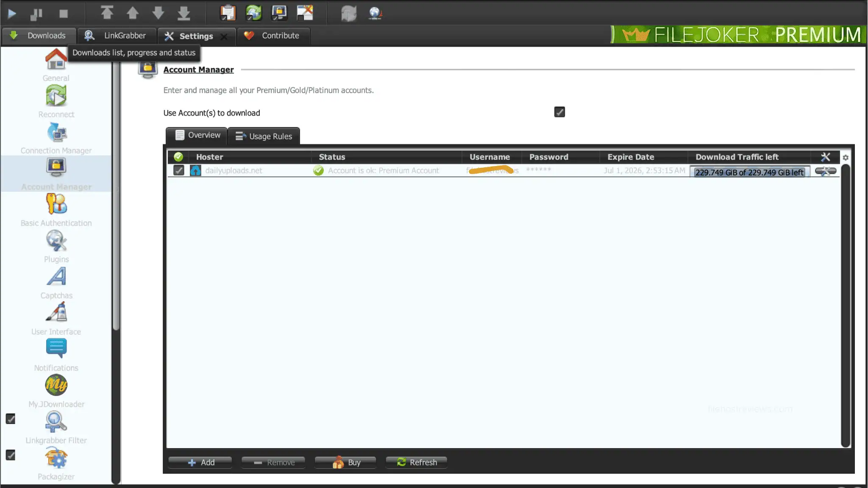Open table column settings gear

pyautogui.click(x=846, y=158)
